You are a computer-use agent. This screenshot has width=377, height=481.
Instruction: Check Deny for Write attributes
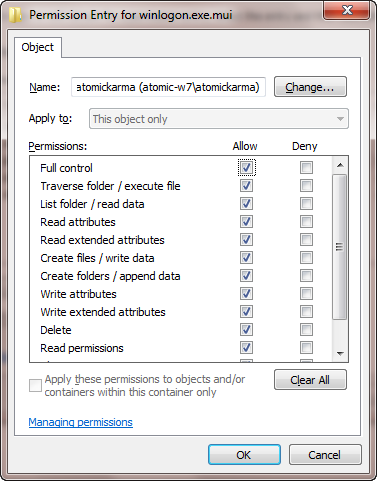306,293
